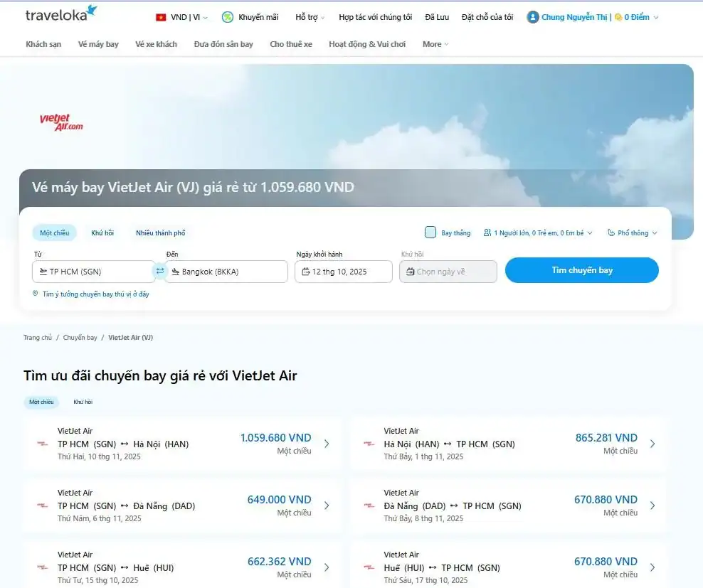Open the Phổ thông seat class dropdown
The width and height of the screenshot is (703, 588).
(x=633, y=233)
